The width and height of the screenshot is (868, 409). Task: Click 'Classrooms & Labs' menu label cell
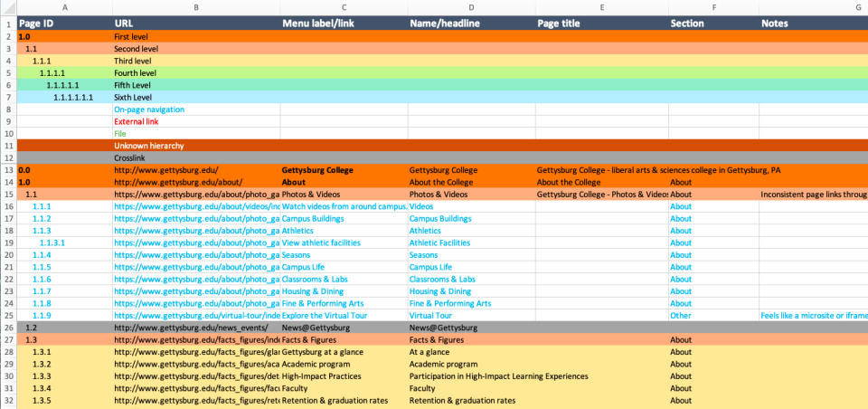pyautogui.click(x=344, y=280)
